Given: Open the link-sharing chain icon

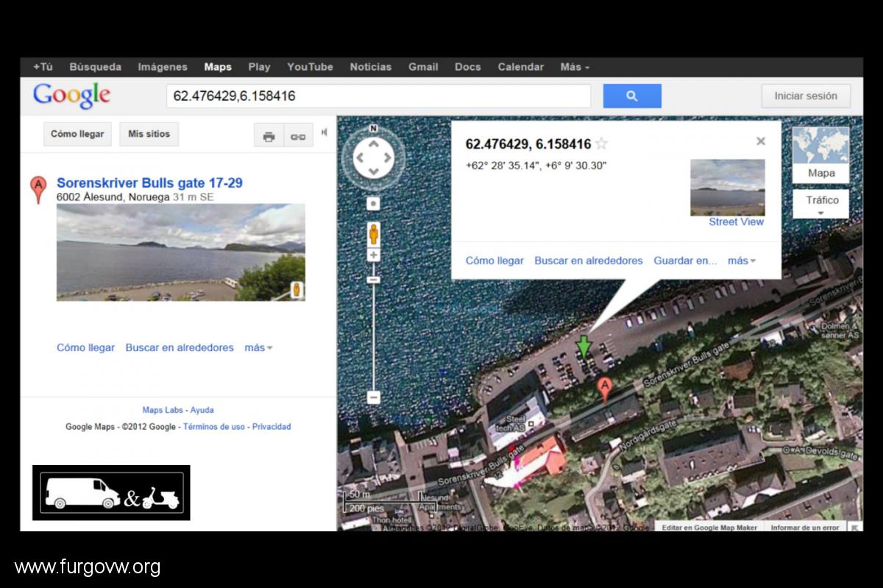Looking at the screenshot, I should (298, 136).
